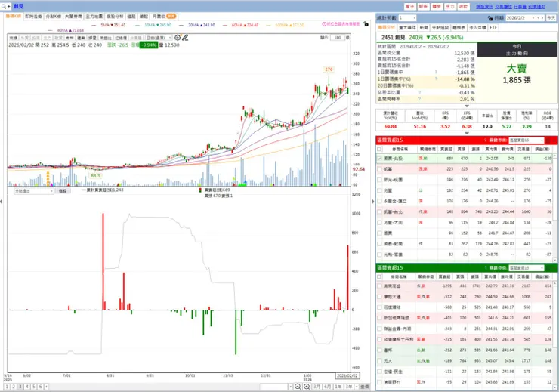Click the stock search magnifier icon
Screen dimensions: 559x392
[x=4, y=6]
